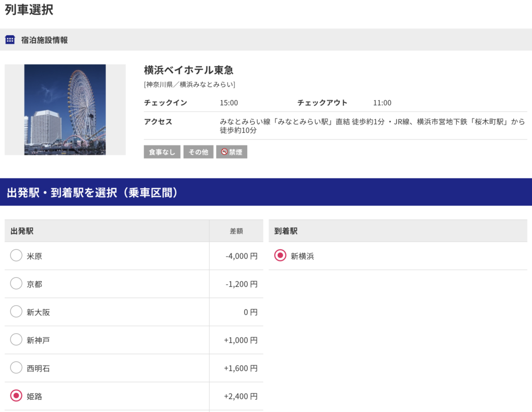Select 新大阪 as departure station
Viewport: 532px width, 412px height.
click(x=16, y=312)
